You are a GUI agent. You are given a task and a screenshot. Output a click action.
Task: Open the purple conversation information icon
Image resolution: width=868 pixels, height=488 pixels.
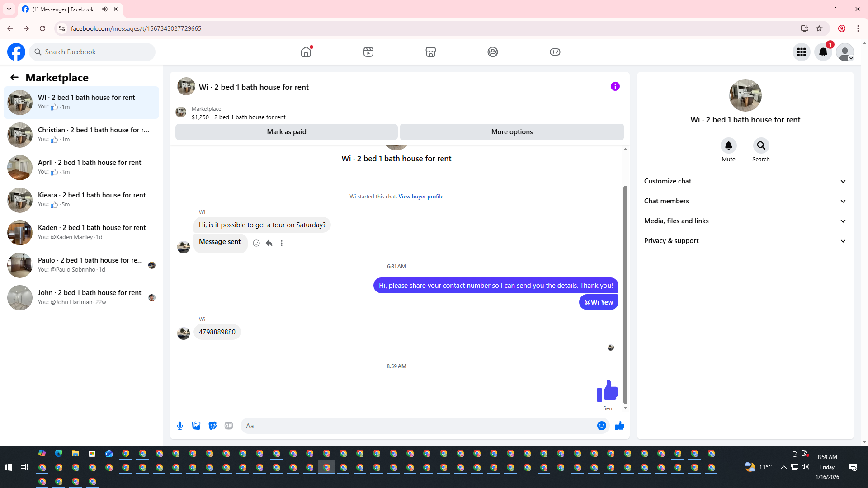(615, 86)
